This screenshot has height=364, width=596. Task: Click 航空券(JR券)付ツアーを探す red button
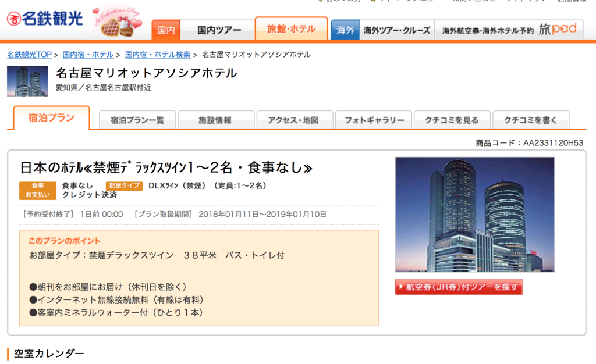(x=459, y=287)
